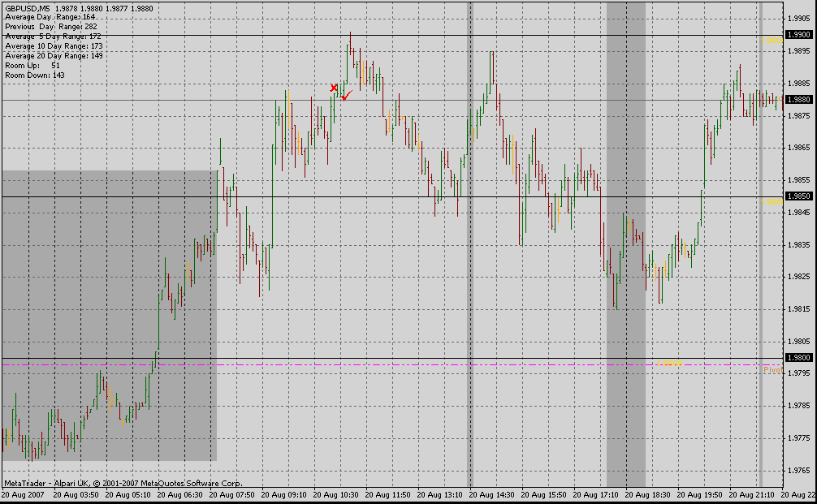This screenshot has width=817, height=504.
Task: Click the 1.9880 current price tag
Action: [x=800, y=100]
